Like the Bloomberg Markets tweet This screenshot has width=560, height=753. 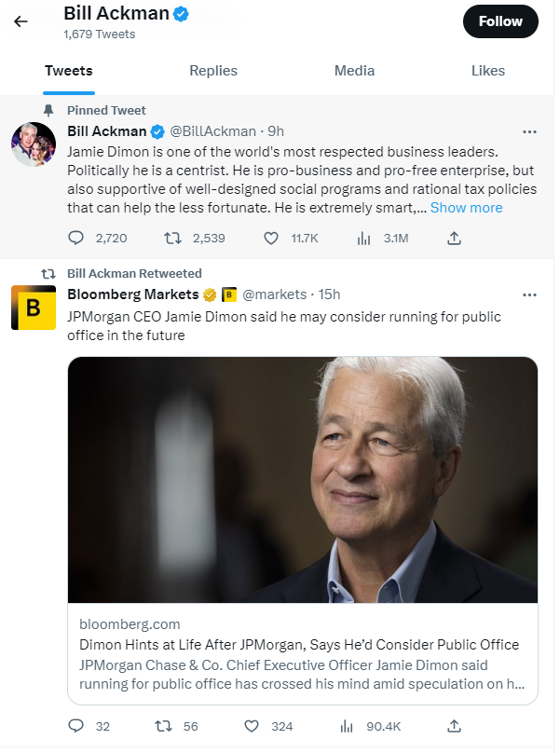pyautogui.click(x=252, y=726)
